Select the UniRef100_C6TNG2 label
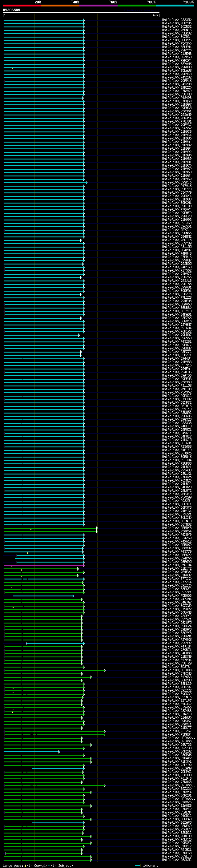Image resolution: width=197 pixels, height=868 pixels. pyautogui.click(x=177, y=525)
